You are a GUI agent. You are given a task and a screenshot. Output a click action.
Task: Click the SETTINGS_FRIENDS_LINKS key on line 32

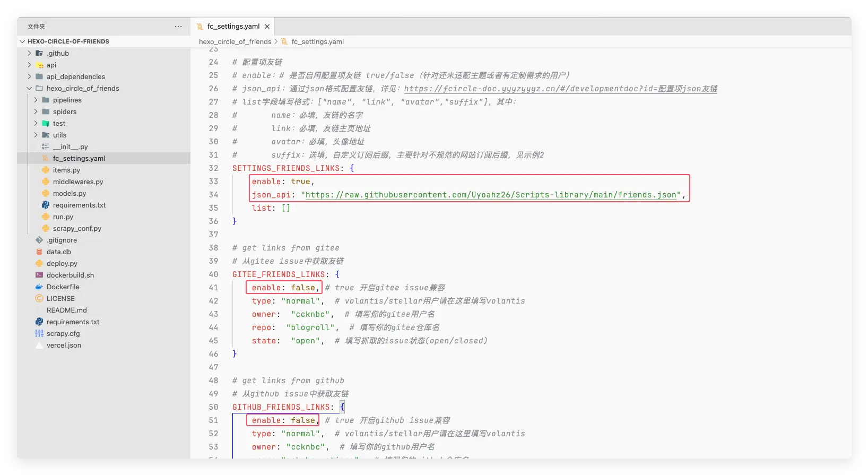click(286, 168)
